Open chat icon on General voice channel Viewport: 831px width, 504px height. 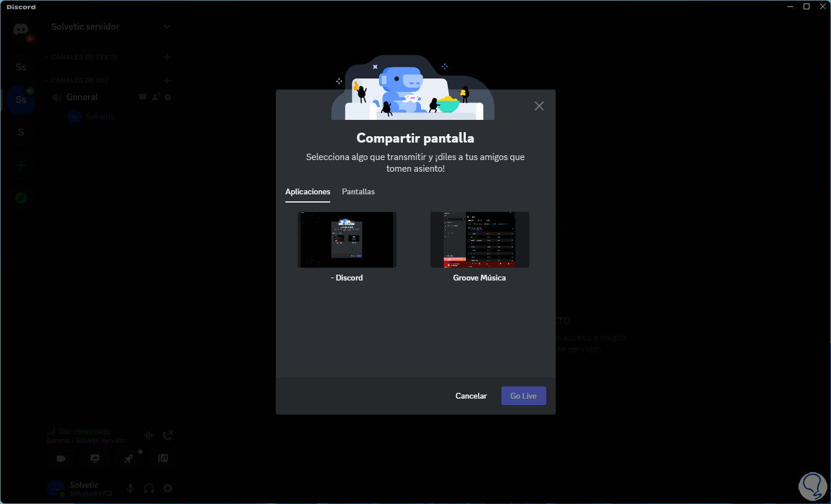click(143, 97)
